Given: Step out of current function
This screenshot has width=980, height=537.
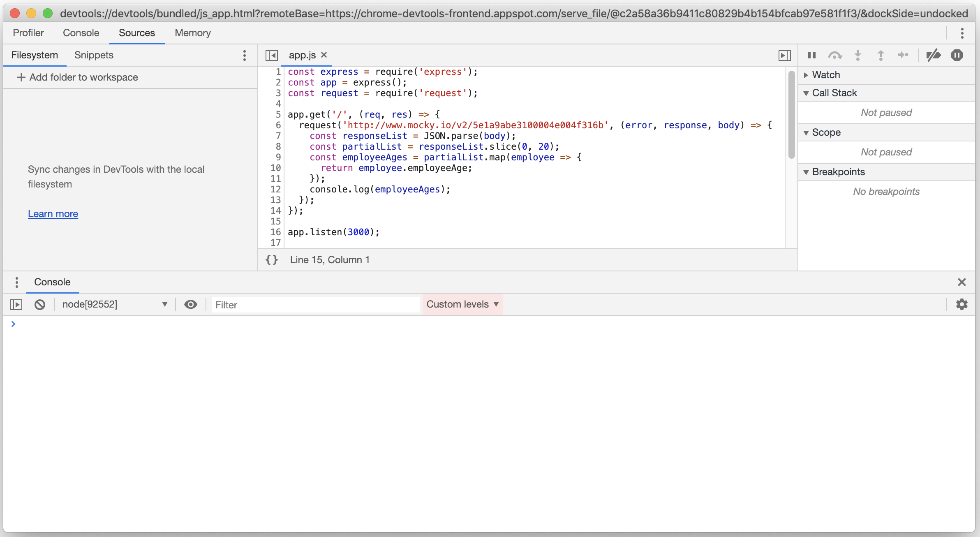Looking at the screenshot, I should pos(881,55).
